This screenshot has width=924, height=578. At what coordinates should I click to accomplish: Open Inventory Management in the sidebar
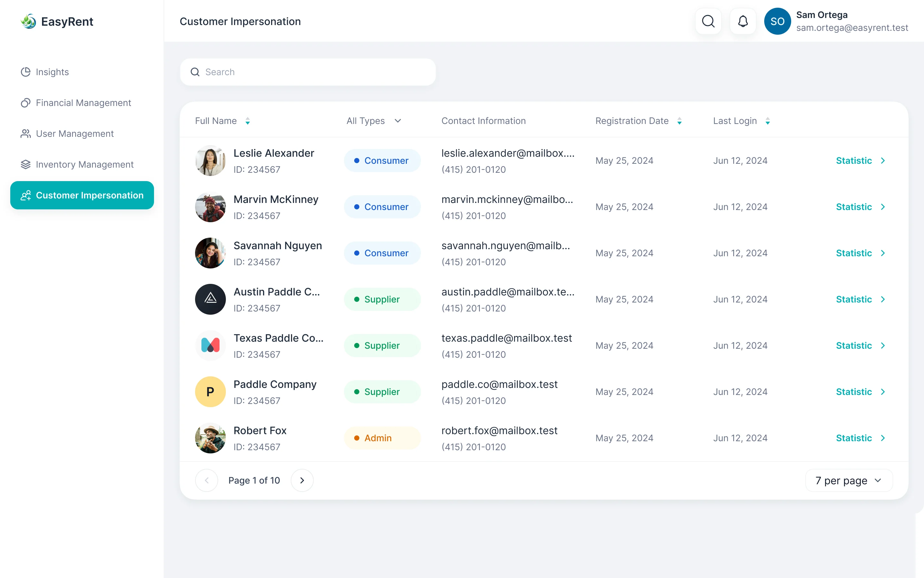(x=82, y=164)
